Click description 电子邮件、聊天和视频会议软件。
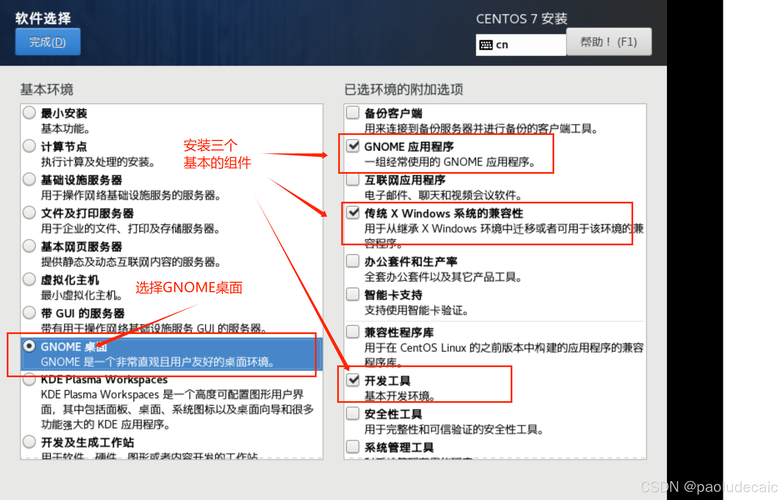Image resolution: width=779 pixels, height=500 pixels. click(443, 195)
